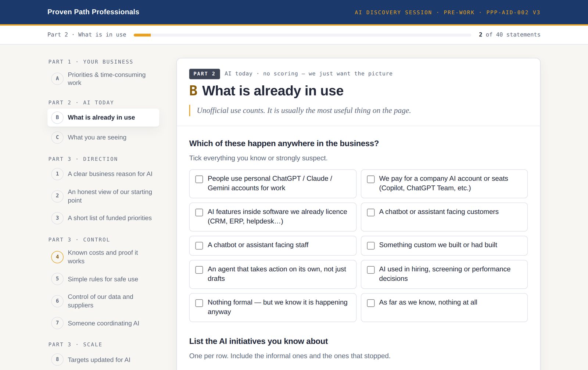Click the PART 2 badge in card header

[204, 74]
